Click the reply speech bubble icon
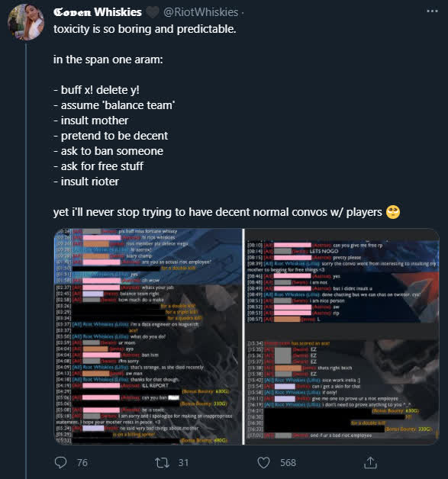448x479 pixels. coord(60,462)
